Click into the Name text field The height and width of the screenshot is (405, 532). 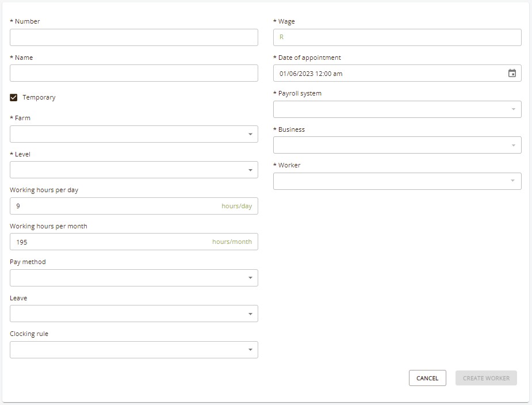134,73
